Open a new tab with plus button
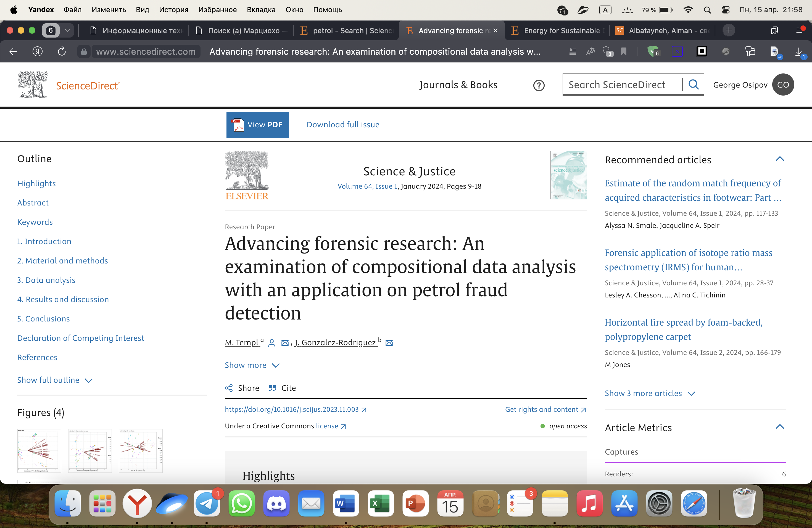The image size is (812, 528). tap(729, 30)
